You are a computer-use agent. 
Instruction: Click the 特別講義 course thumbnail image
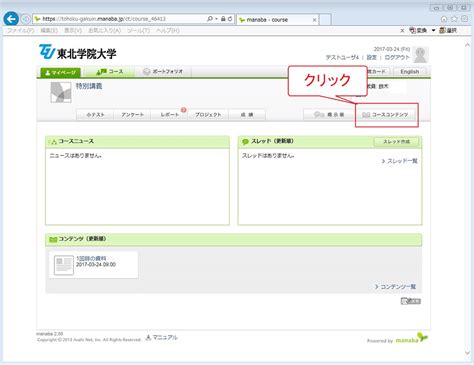(x=61, y=92)
